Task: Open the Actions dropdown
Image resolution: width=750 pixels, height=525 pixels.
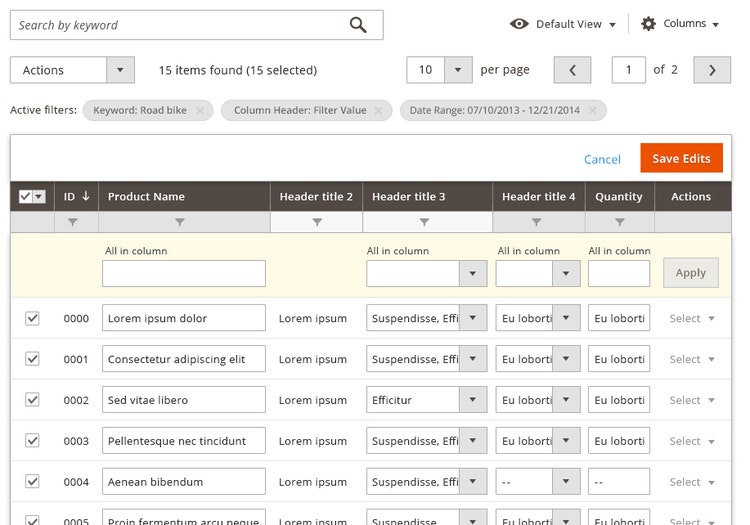Action: (72, 70)
